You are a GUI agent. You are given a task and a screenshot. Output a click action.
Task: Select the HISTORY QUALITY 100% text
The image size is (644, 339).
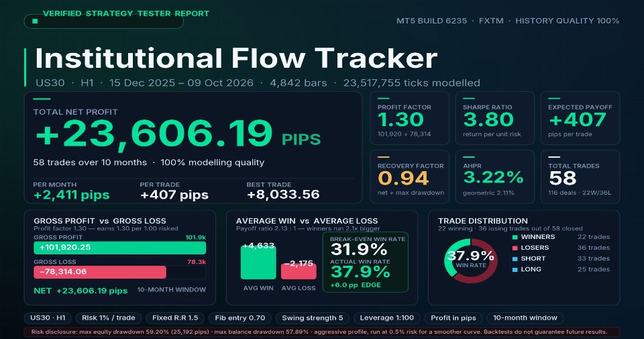pyautogui.click(x=568, y=21)
